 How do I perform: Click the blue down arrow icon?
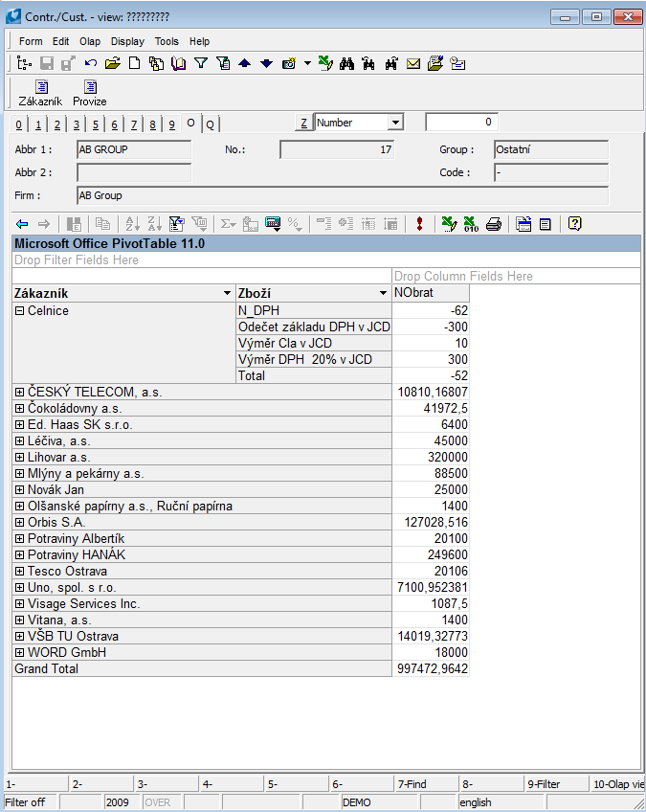click(267, 64)
